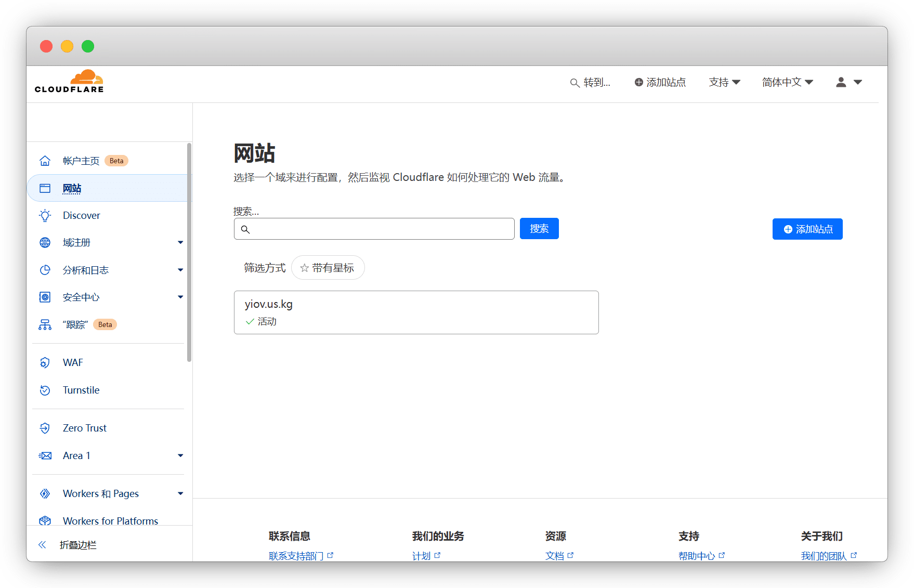
Task: Open the language dropdown 简体中文
Action: (x=787, y=82)
